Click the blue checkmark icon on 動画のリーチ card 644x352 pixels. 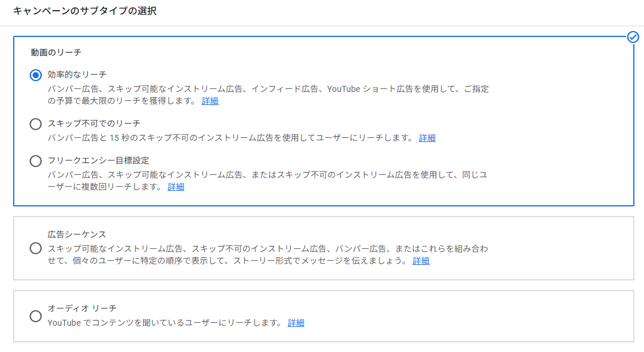pos(633,37)
